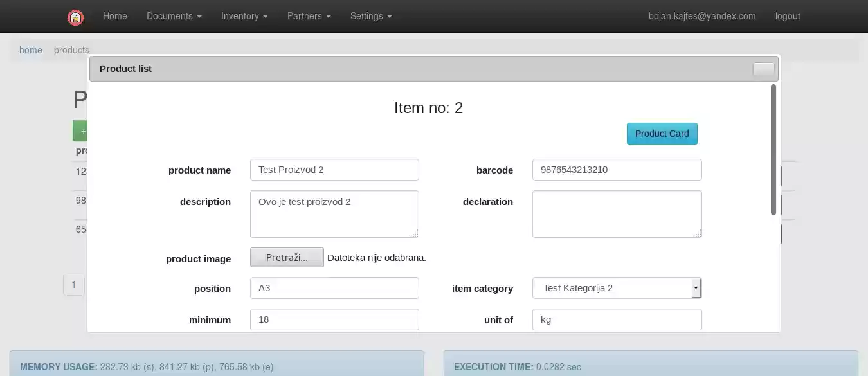The width and height of the screenshot is (868, 376).
Task: Click the button in the Product list header
Action: [764, 69]
